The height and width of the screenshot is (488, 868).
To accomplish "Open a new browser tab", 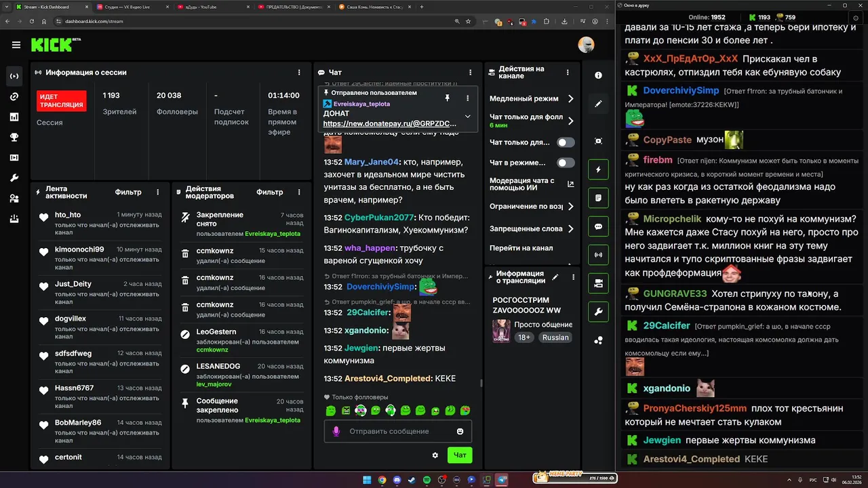I will (x=422, y=7).
